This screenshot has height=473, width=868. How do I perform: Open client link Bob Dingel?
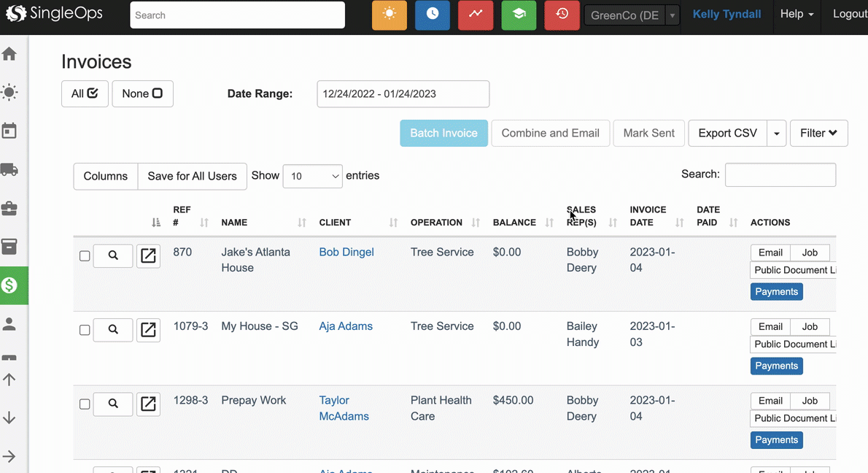click(x=346, y=252)
